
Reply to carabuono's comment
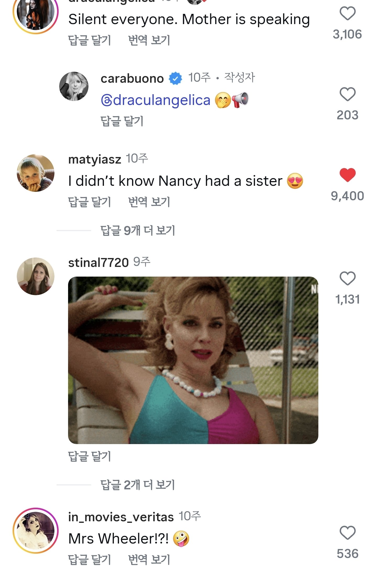pos(122,121)
